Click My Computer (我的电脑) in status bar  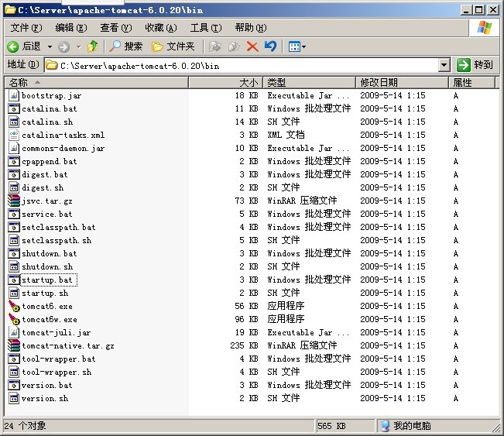point(406,426)
